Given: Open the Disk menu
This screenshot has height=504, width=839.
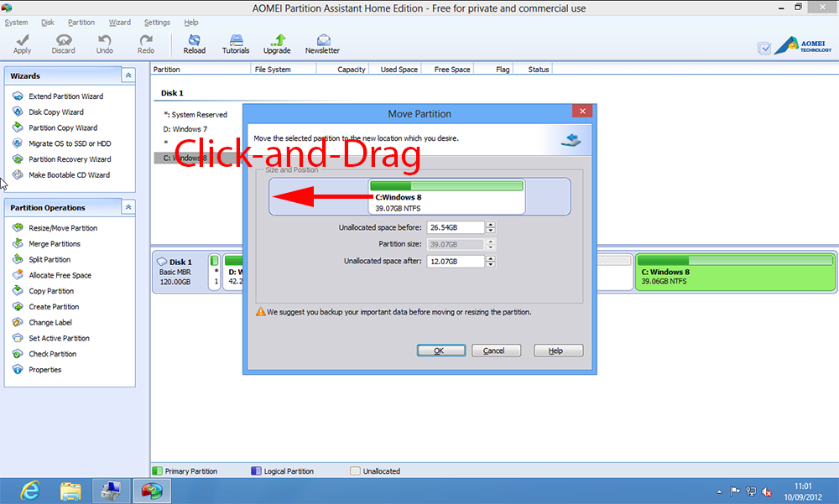Looking at the screenshot, I should point(48,23).
